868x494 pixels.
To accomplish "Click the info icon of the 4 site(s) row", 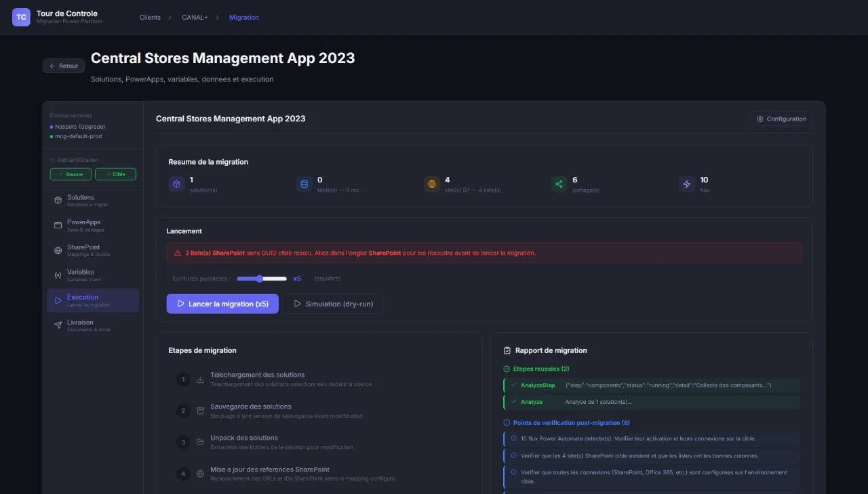I will (513, 455).
